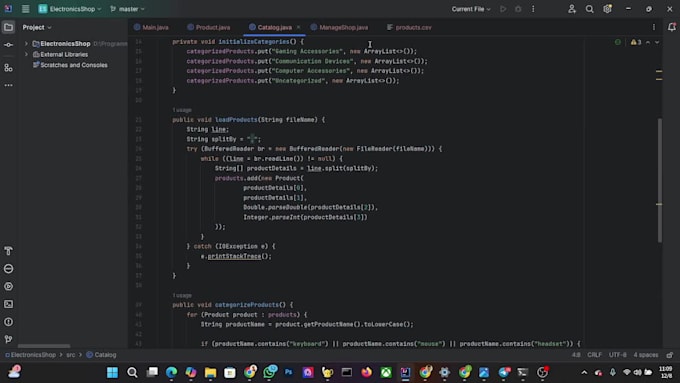Open the Project tool window icon
The height and width of the screenshot is (383, 680).
[8, 27]
